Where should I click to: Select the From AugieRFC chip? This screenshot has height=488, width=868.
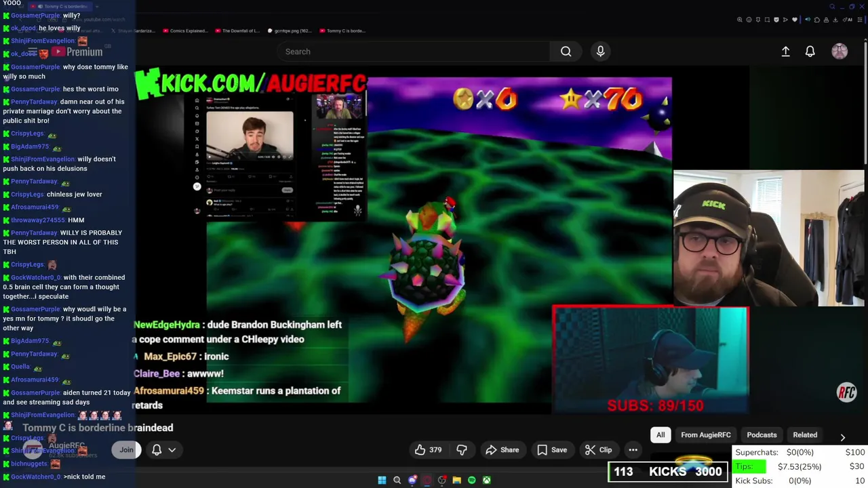coord(705,435)
